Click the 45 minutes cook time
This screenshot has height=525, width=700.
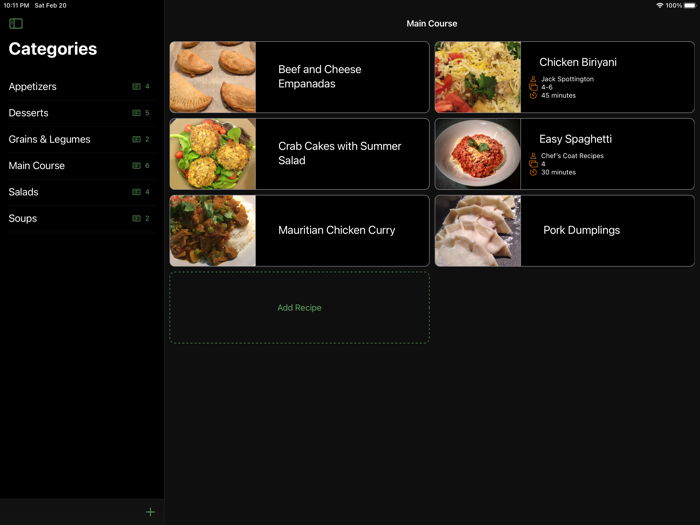[558, 96]
